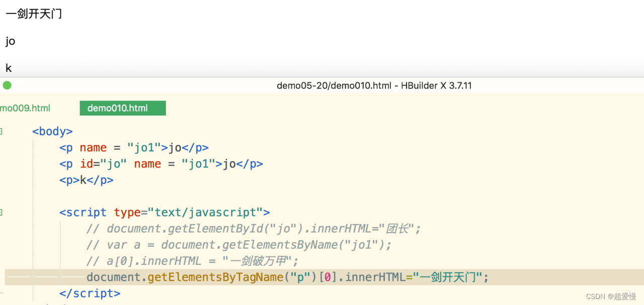This screenshot has height=305, width=644.
Task: Click the id="jo" attribute in the code
Action: 103,164
